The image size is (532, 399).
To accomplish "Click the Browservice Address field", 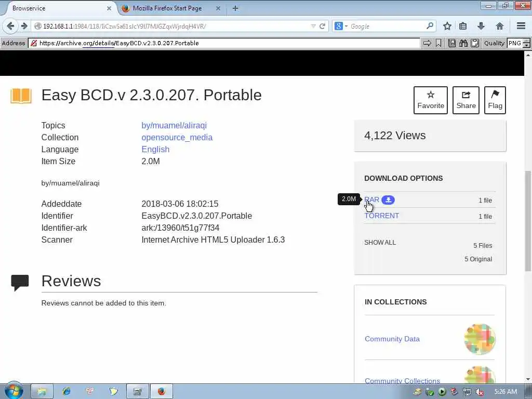I will pyautogui.click(x=224, y=43).
